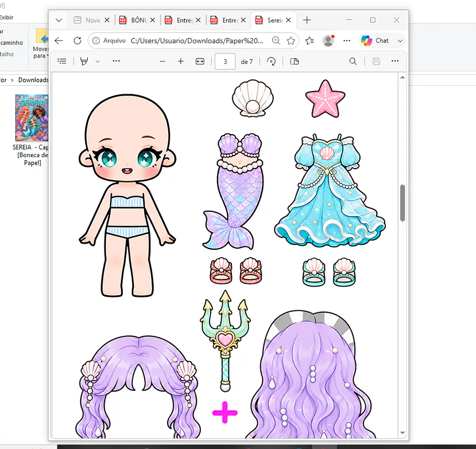Click the SEREIA file name label

[x=30, y=155]
